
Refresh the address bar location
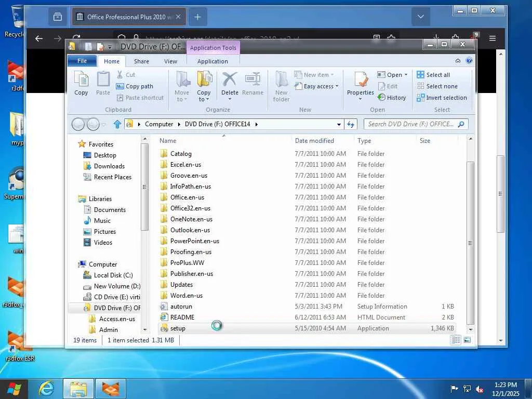point(351,124)
